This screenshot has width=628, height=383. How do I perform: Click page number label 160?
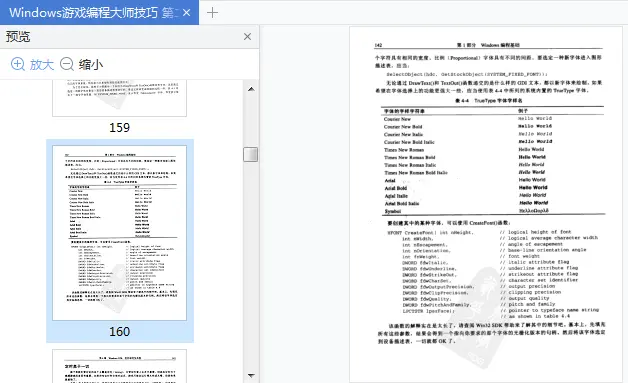point(119,332)
